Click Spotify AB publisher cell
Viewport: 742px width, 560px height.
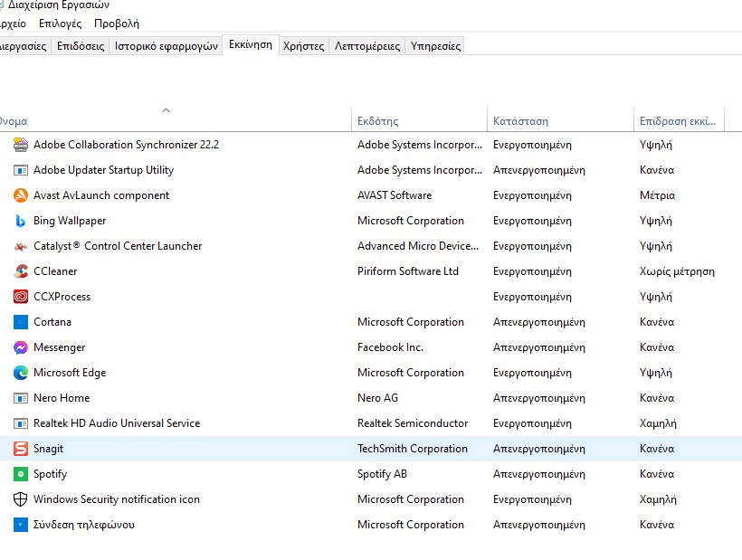pos(383,474)
